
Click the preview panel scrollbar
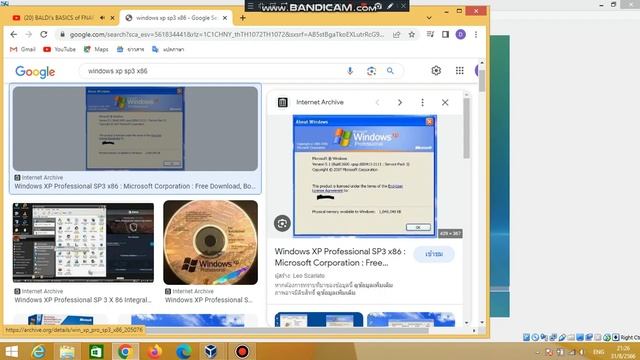[467, 127]
